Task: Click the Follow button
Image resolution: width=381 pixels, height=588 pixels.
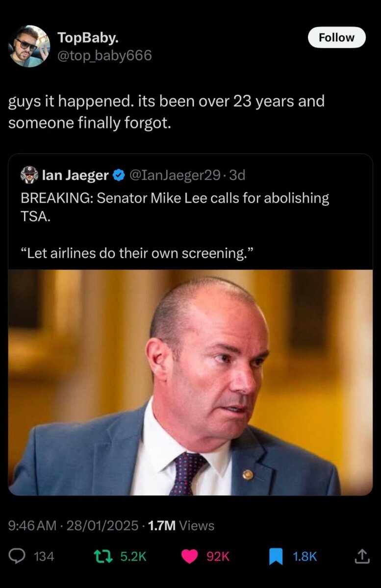Action: (336, 37)
